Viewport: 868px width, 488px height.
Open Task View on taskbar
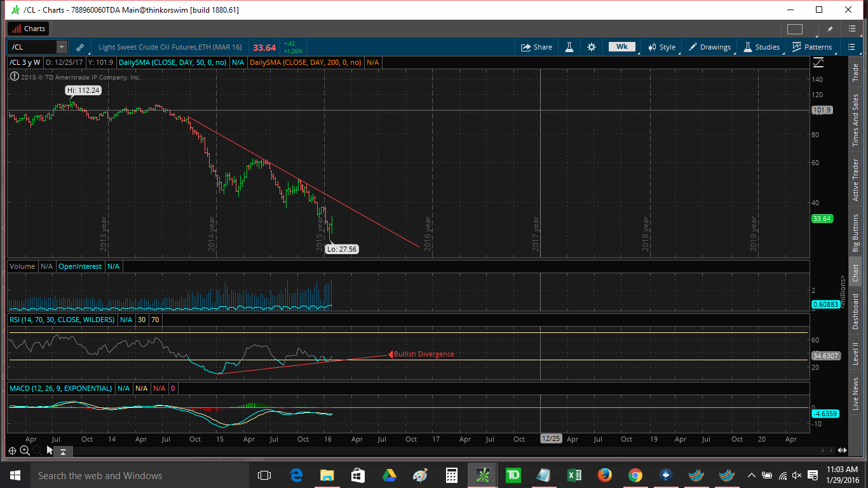coord(264,475)
